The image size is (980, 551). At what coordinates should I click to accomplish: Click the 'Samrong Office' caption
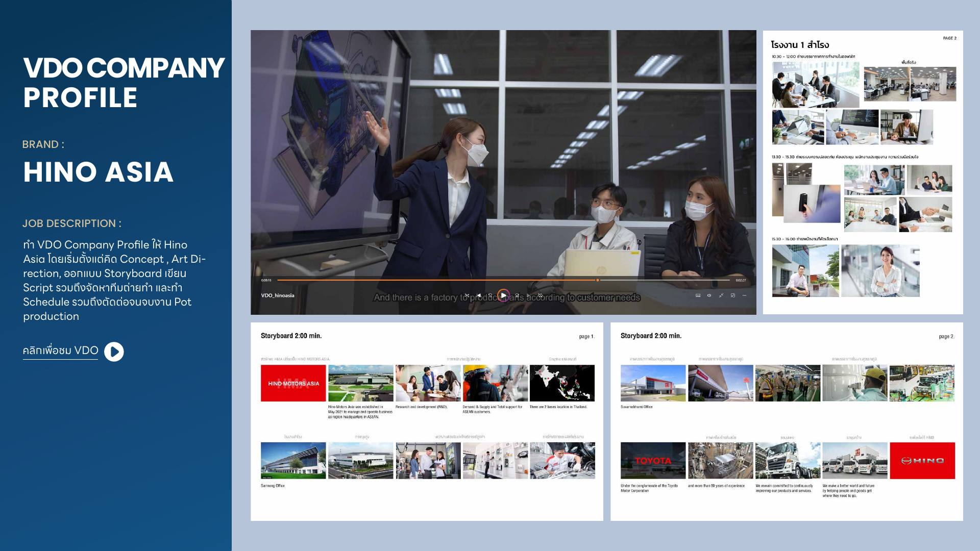273,486
